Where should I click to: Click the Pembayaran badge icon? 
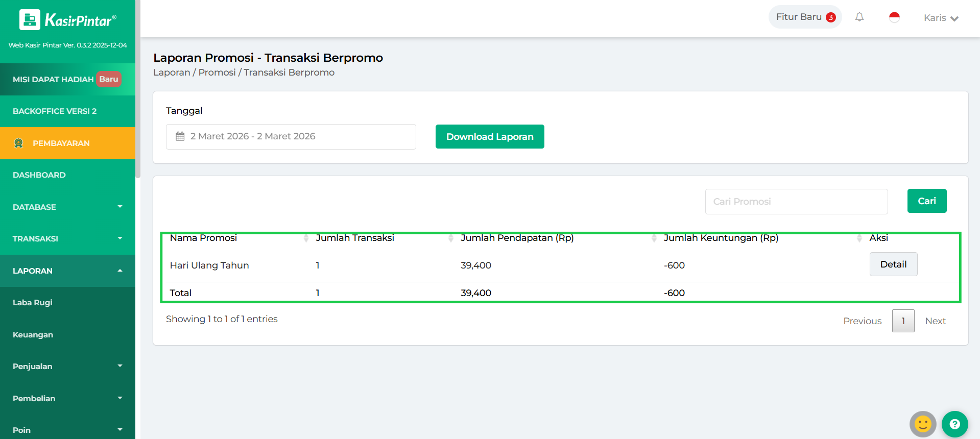click(19, 143)
